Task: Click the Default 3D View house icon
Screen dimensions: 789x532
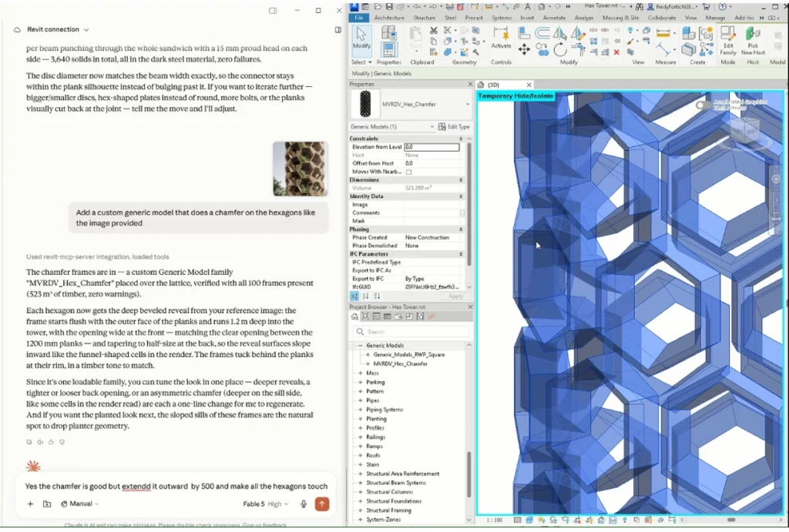Action: pyautogui.click(x=542, y=6)
